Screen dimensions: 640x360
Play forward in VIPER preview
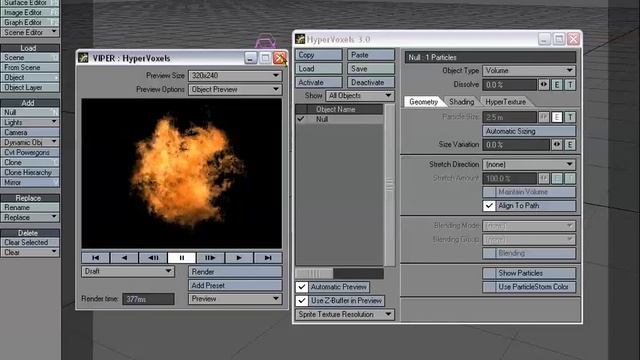point(239,258)
